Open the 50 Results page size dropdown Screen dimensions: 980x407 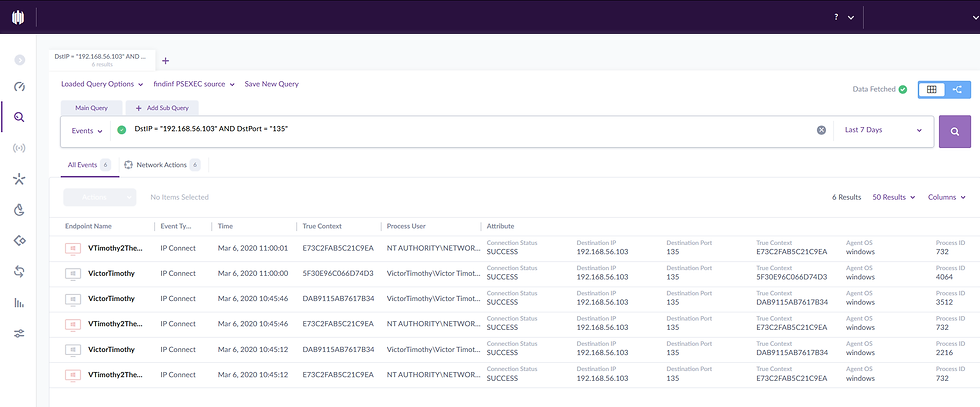(x=894, y=197)
